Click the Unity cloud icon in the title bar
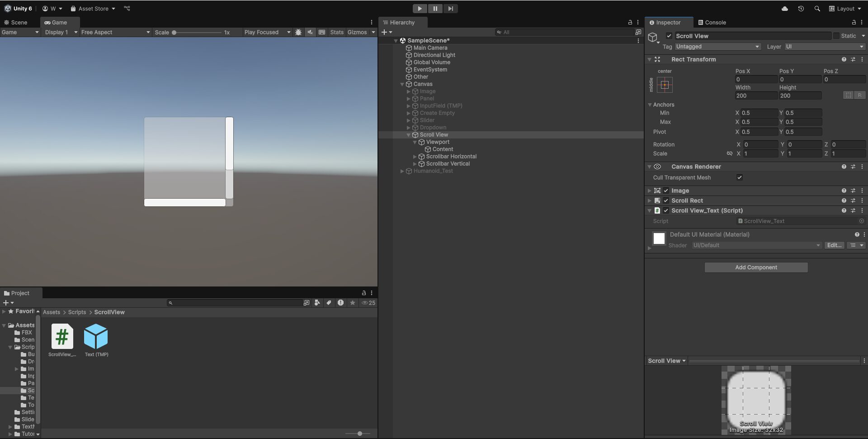This screenshot has width=868, height=439. click(x=785, y=8)
